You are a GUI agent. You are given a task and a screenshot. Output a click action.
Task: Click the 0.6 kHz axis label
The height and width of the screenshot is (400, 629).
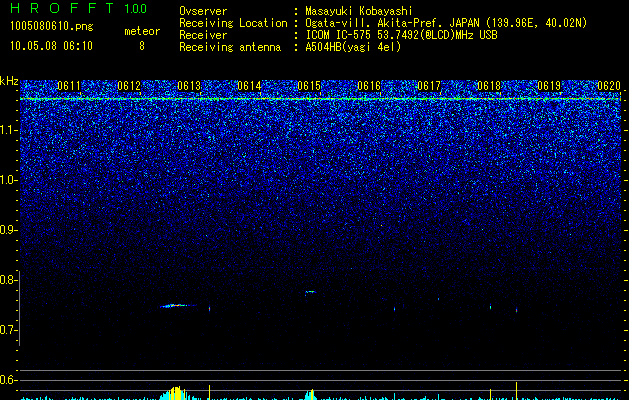(x=9, y=380)
